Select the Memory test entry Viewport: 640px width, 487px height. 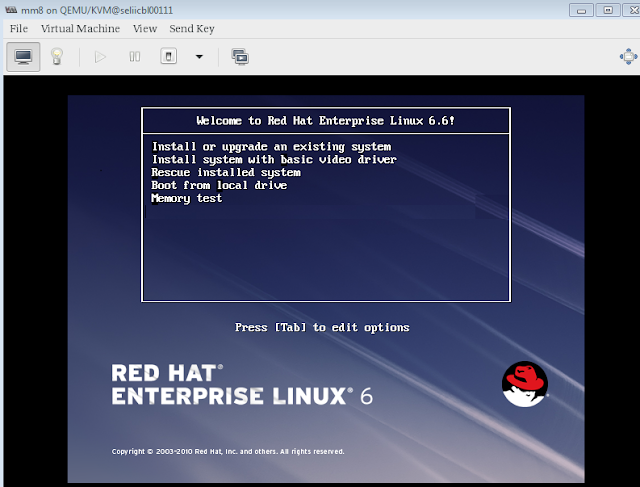click(x=187, y=198)
